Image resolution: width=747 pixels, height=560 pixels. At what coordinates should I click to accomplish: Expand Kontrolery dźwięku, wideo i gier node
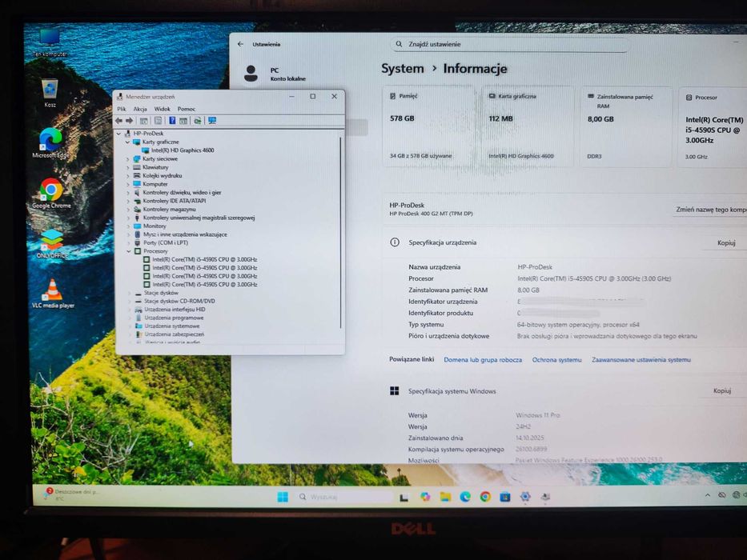127,193
